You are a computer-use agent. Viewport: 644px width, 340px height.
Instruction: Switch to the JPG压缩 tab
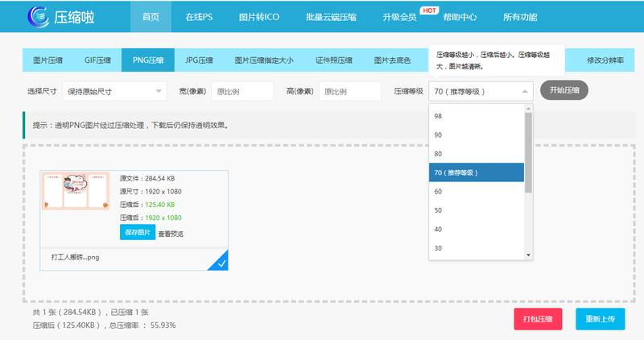click(x=199, y=60)
